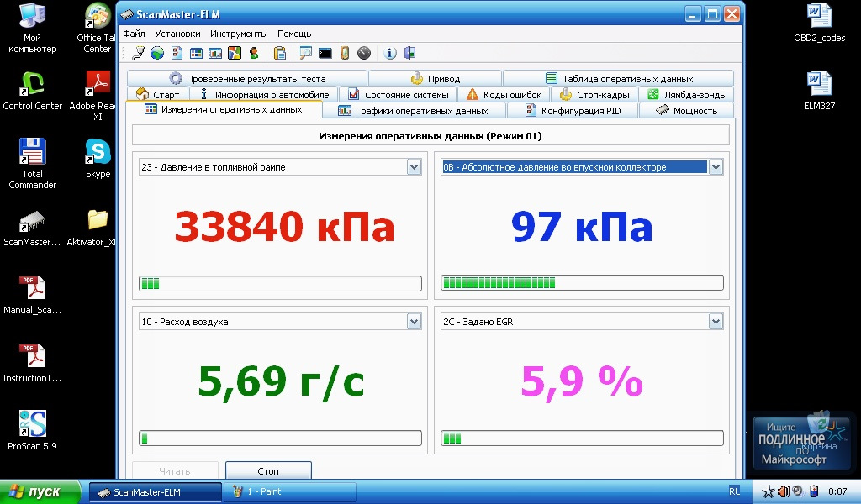Click the handheld device toolbar icon
The image size is (861, 504).
(x=345, y=53)
